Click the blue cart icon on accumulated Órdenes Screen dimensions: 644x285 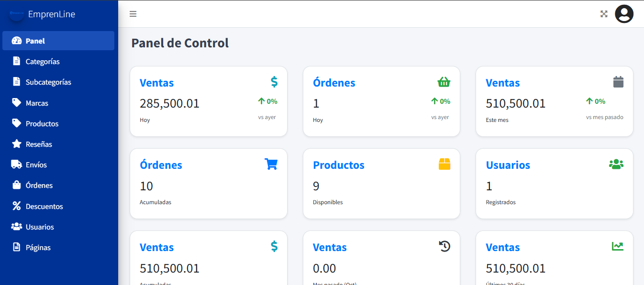point(271,164)
